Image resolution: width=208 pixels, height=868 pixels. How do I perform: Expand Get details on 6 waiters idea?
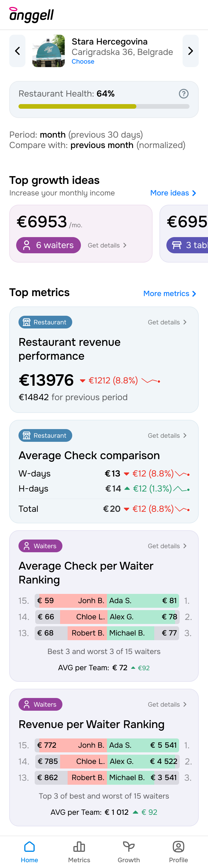tap(107, 245)
